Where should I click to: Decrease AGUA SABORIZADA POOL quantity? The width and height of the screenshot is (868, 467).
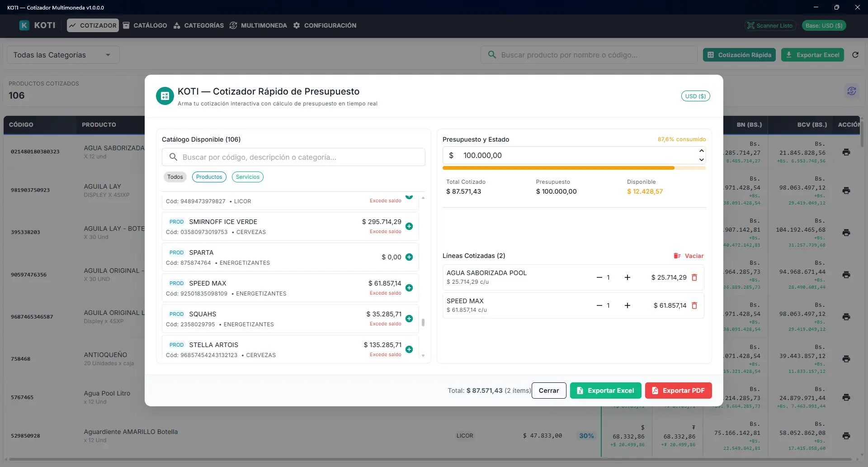pyautogui.click(x=599, y=277)
